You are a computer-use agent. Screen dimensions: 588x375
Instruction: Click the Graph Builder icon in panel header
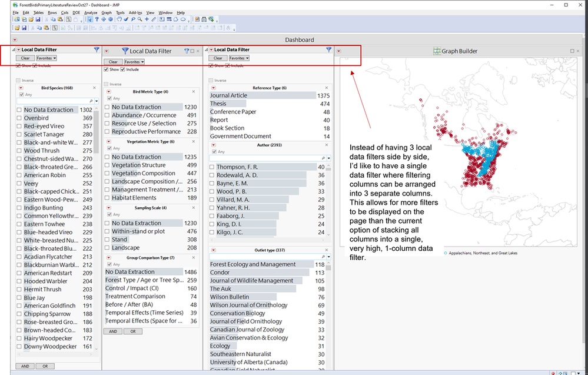tap(437, 51)
